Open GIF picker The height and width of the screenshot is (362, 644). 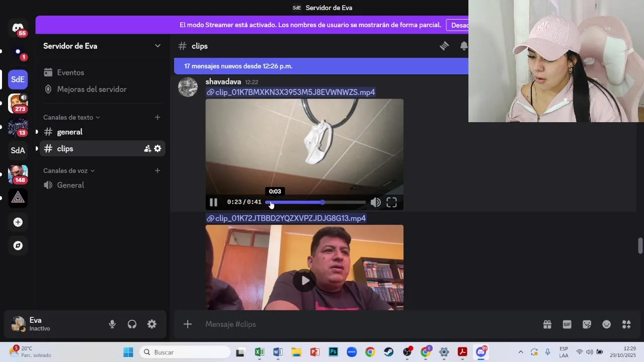(567, 324)
